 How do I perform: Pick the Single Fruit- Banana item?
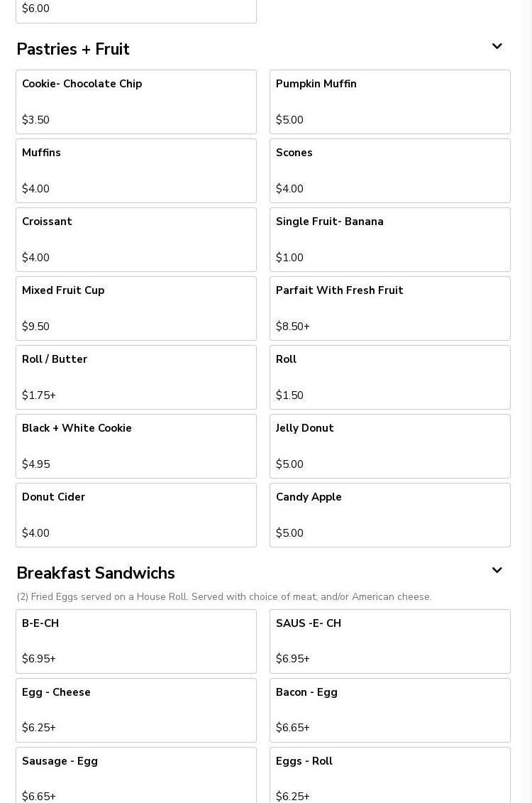point(390,239)
